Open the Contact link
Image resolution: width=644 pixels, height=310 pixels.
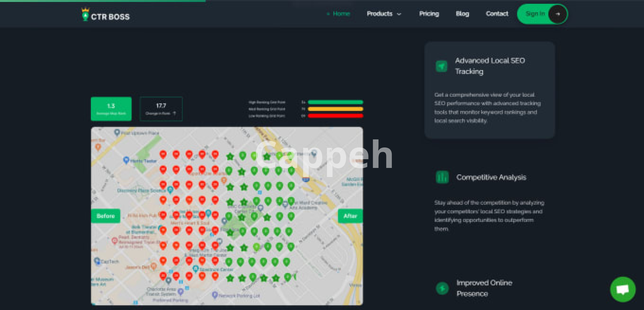pyautogui.click(x=497, y=14)
